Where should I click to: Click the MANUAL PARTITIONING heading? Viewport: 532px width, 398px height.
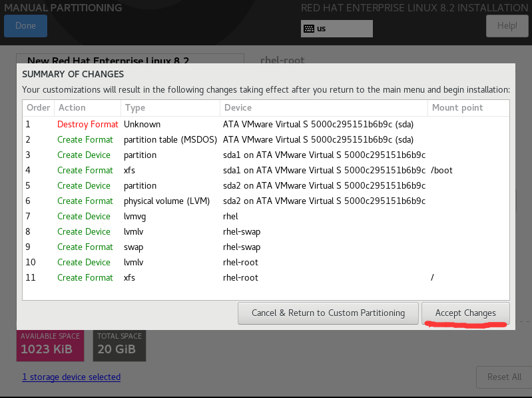(x=63, y=7)
